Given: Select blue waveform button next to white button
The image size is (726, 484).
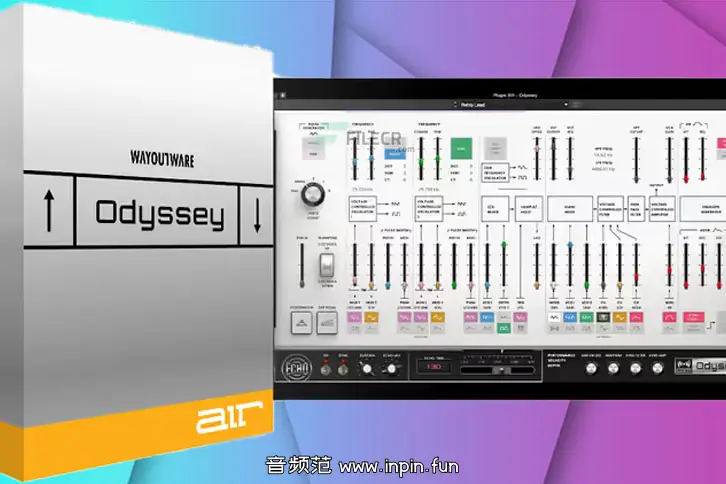Looking at the screenshot, I should coord(570,318).
